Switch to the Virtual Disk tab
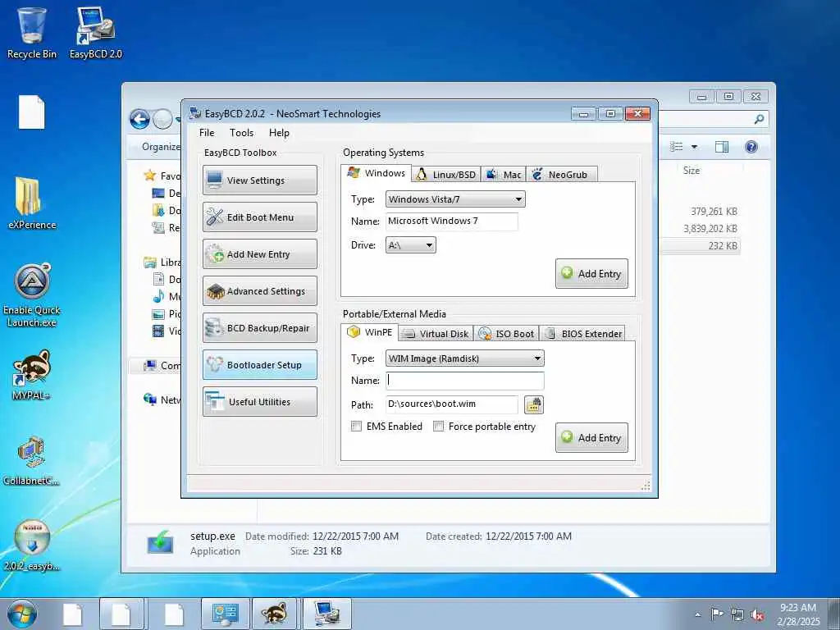This screenshot has height=630, width=840. point(436,334)
